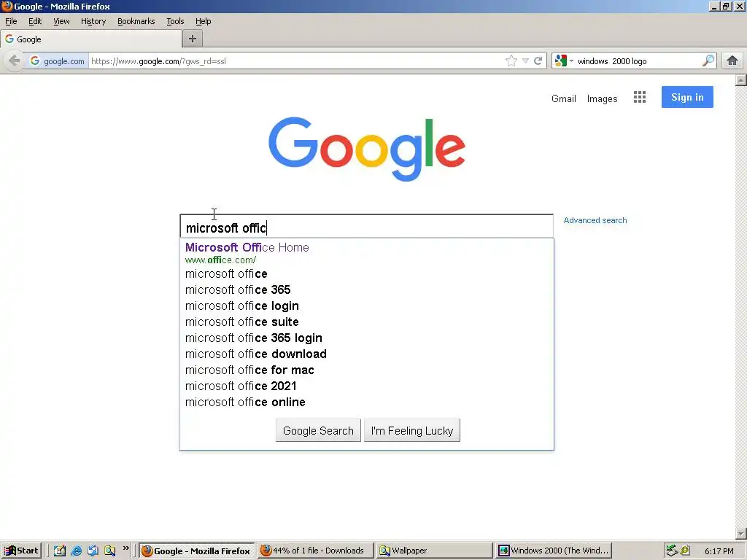Click the network system tray icon
This screenshot has width=747, height=560.
(672, 551)
